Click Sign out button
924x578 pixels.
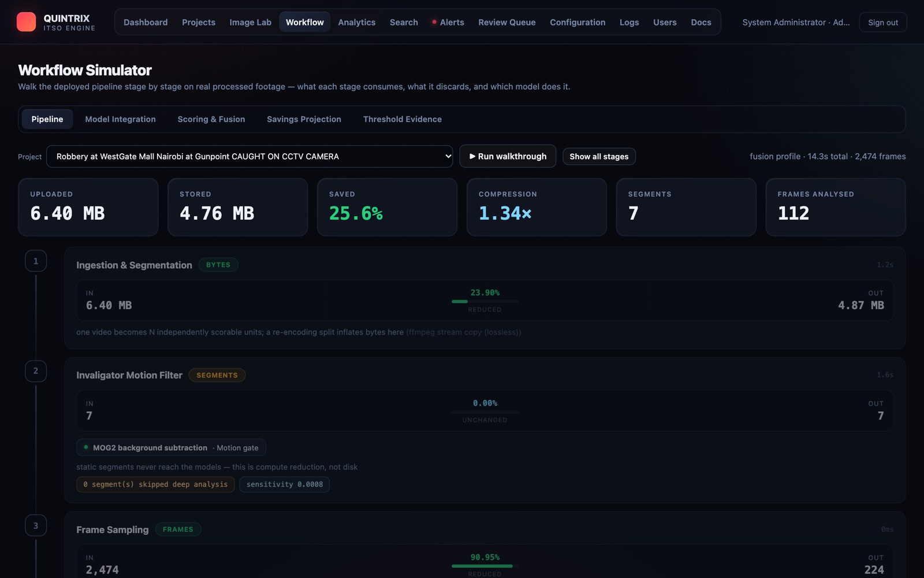point(883,22)
